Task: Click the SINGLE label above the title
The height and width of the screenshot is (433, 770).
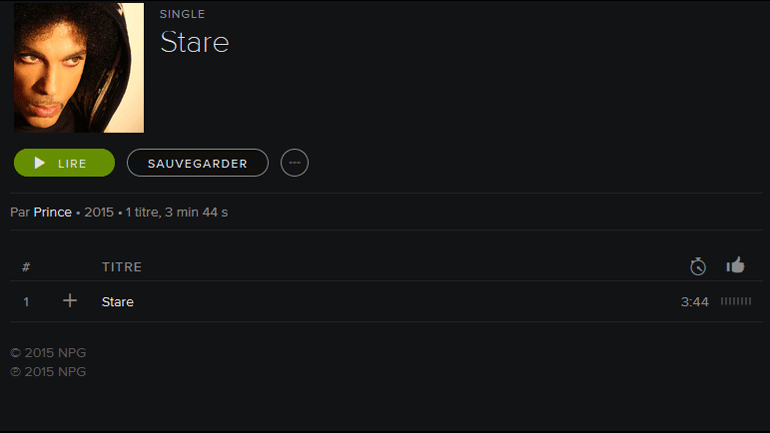Action: coord(182,14)
